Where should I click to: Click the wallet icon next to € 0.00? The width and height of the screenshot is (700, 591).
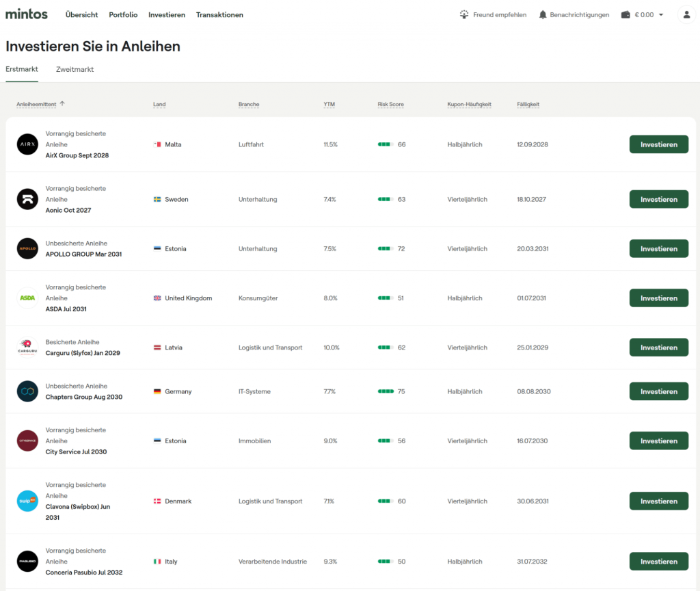tap(625, 15)
